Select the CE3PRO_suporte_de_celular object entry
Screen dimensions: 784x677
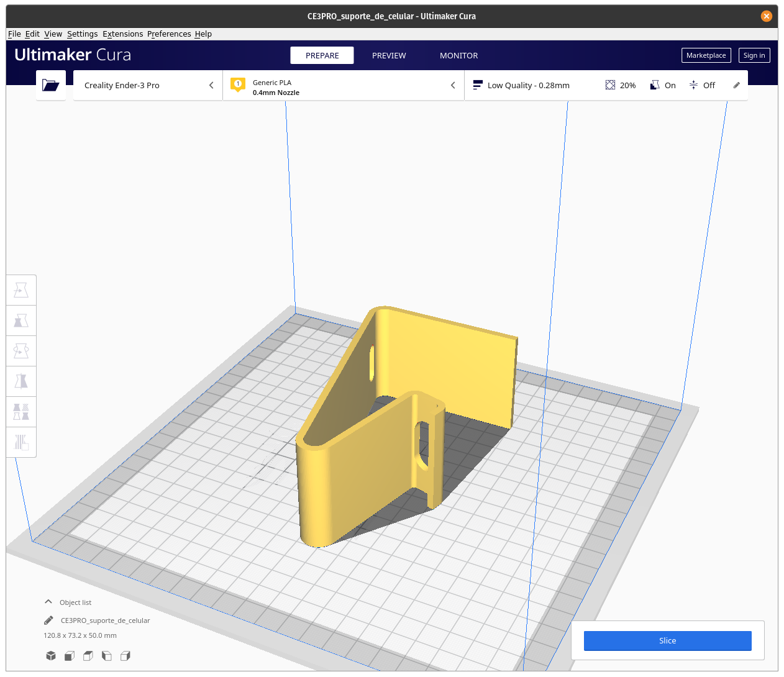tap(105, 620)
